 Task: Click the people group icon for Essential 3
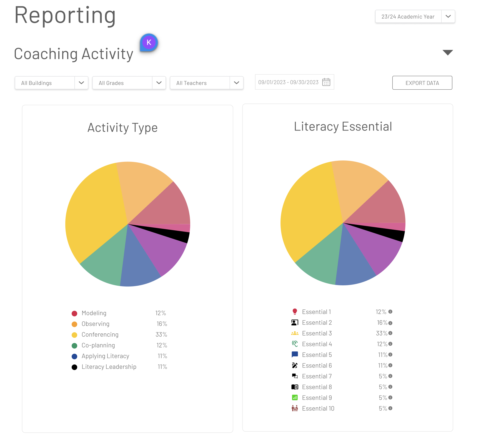coord(295,333)
